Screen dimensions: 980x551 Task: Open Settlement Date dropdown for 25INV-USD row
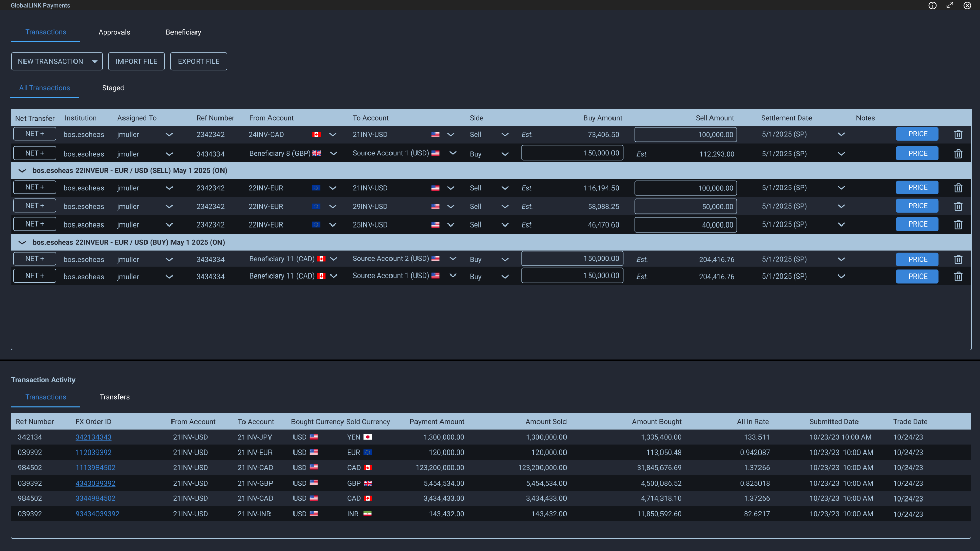[841, 224]
